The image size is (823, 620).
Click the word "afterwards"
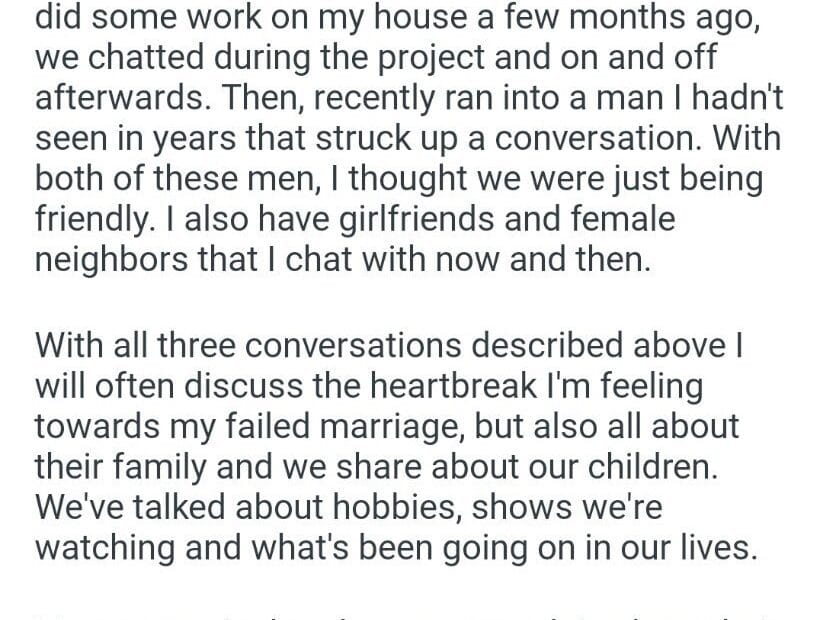coord(123,99)
